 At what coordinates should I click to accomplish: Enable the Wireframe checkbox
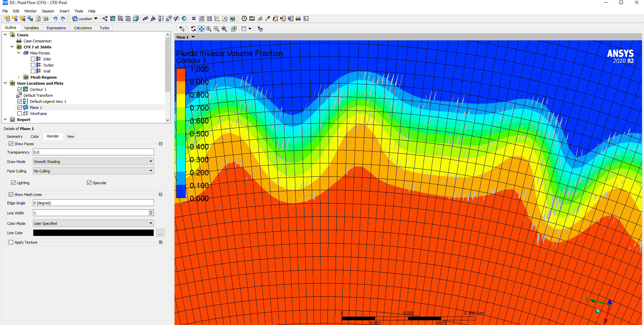[x=20, y=114]
